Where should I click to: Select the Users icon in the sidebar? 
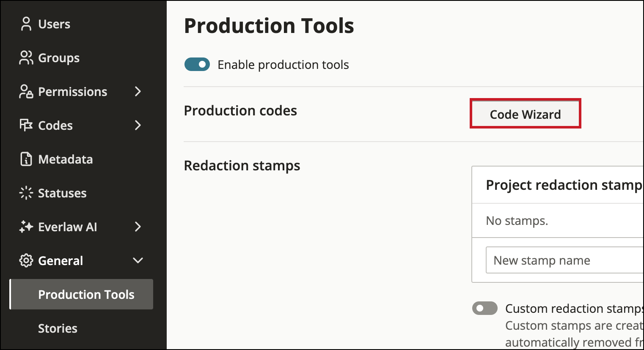26,24
